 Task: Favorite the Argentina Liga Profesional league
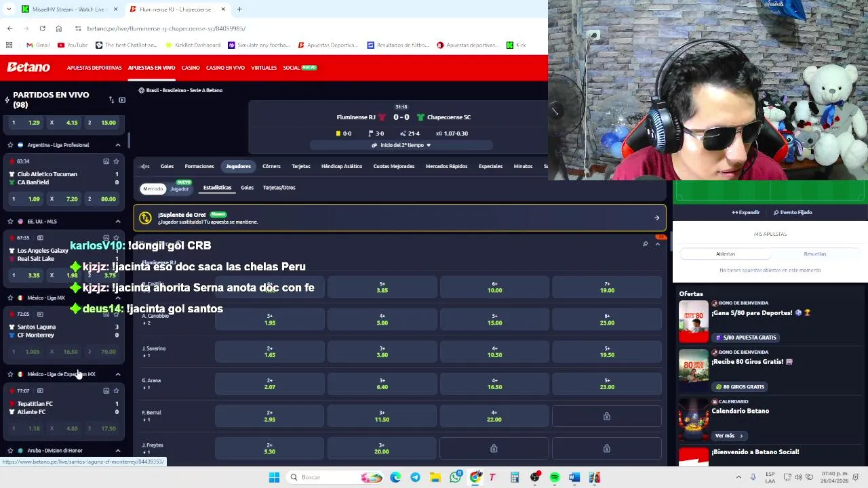click(x=10, y=145)
